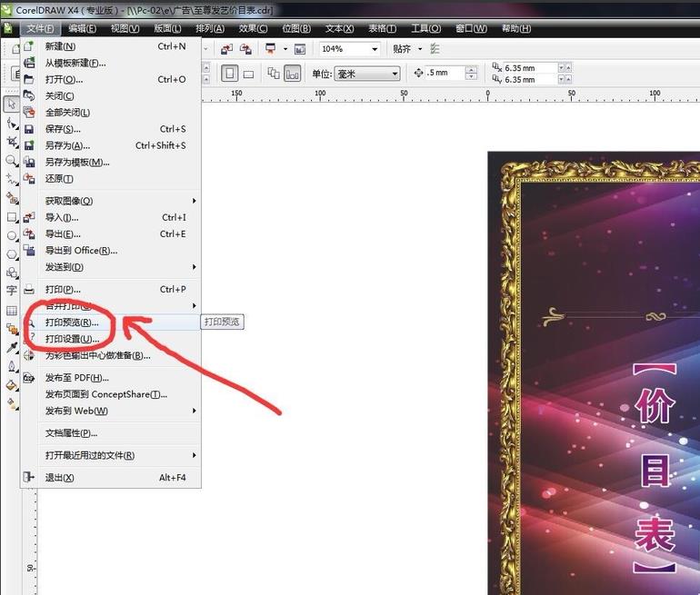The width and height of the screenshot is (700, 595).
Task: Choose 文档属性(P)... menu entry
Action: [111, 433]
